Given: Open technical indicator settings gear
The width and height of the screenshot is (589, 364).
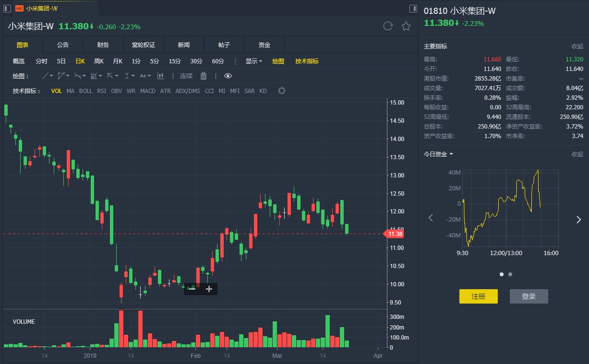Looking at the screenshot, I should [282, 91].
